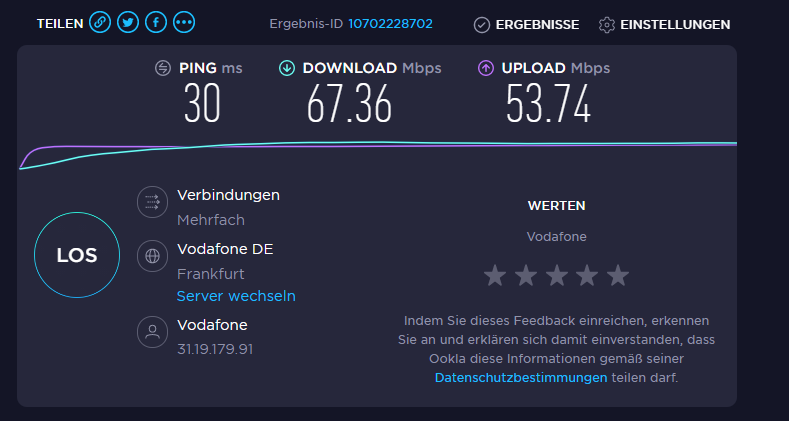
Task: Click the globe icon beside Vodafone DE
Action: tap(152, 256)
